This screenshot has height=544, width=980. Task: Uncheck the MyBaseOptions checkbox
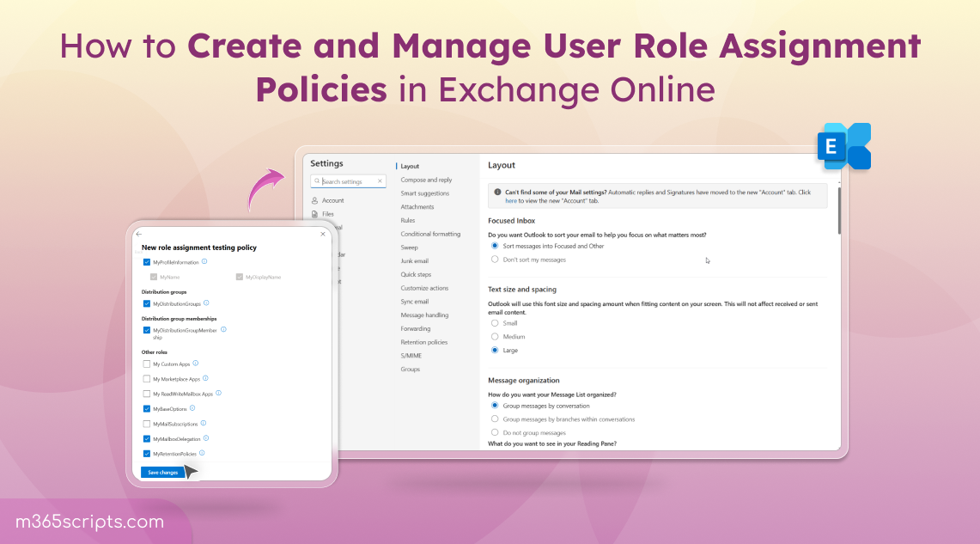point(147,409)
